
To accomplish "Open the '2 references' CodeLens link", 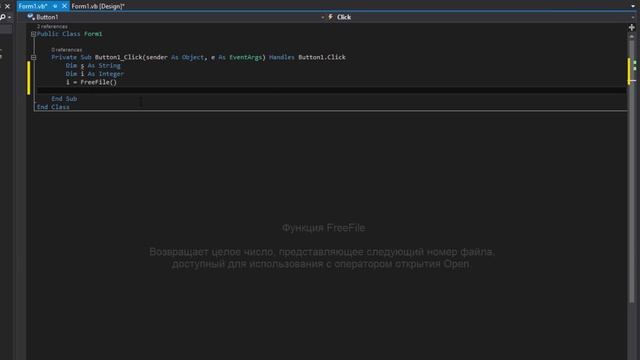I will pyautogui.click(x=52, y=27).
